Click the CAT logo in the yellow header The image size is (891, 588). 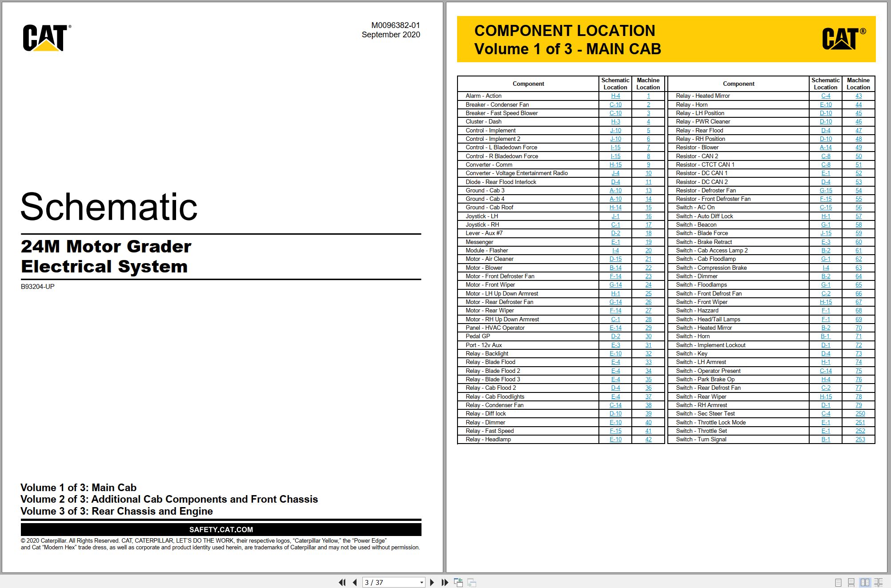click(843, 39)
